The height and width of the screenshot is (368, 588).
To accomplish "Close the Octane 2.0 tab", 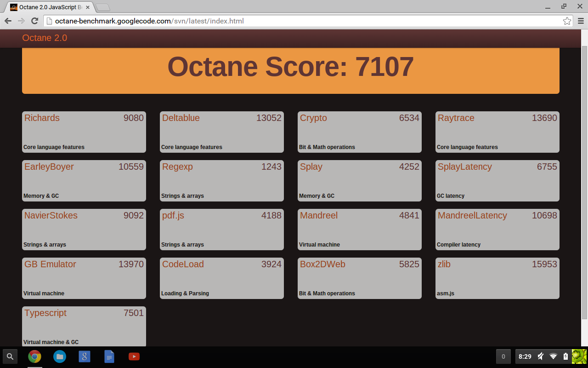I will point(87,7).
